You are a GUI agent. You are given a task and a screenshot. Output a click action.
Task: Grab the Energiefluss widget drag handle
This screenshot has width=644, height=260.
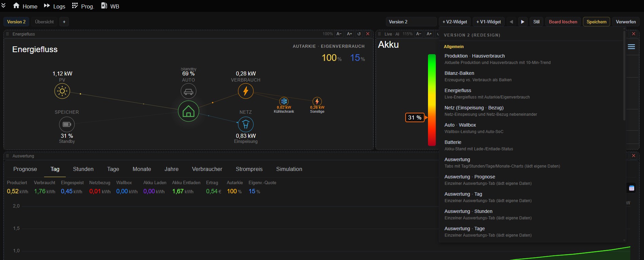click(7, 34)
